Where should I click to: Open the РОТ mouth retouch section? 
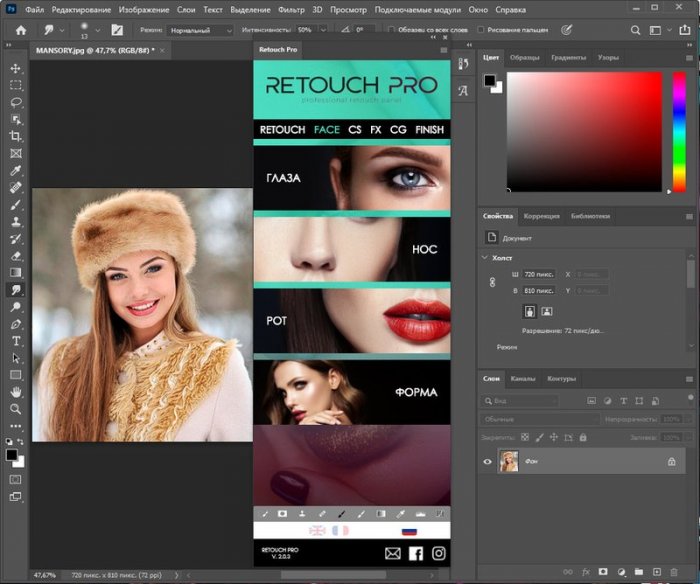tap(352, 321)
